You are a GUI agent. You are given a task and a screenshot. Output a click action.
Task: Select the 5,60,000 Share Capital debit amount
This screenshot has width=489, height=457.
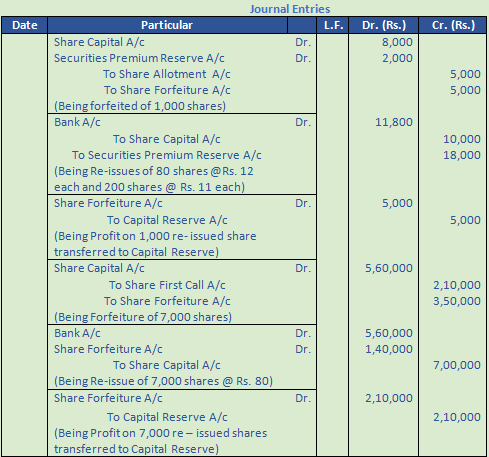coord(389,268)
